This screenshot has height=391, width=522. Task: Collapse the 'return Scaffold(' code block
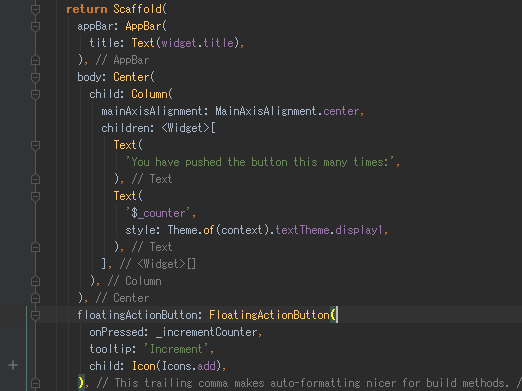35,9
